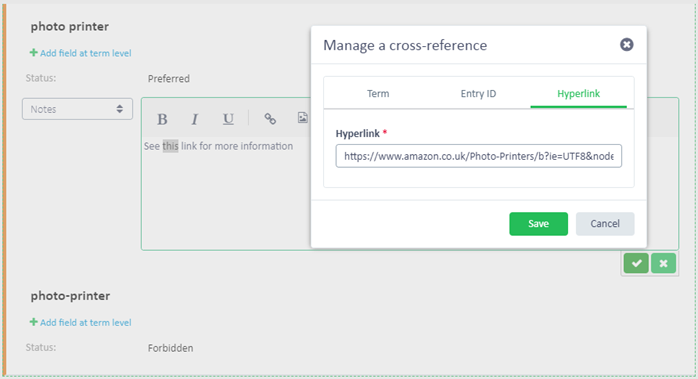The image size is (698, 379).
Task: Confirm note with green checkmark button
Action: (636, 263)
